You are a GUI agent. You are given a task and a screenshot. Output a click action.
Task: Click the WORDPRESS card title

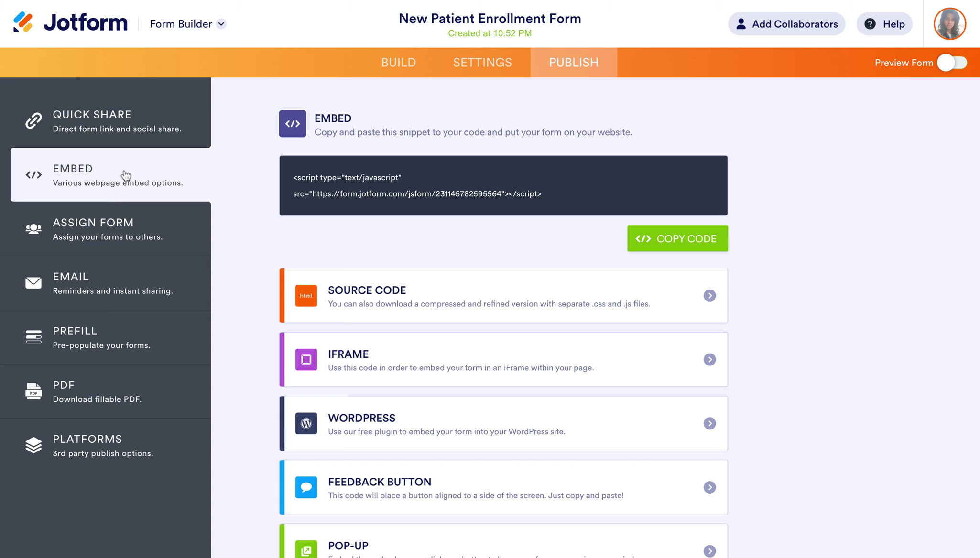pyautogui.click(x=361, y=418)
